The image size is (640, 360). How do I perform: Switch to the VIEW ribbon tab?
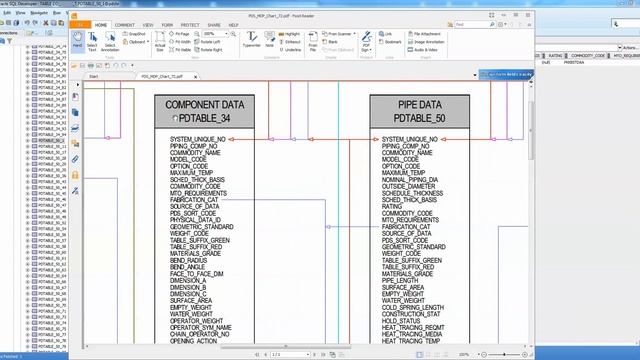pos(148,25)
